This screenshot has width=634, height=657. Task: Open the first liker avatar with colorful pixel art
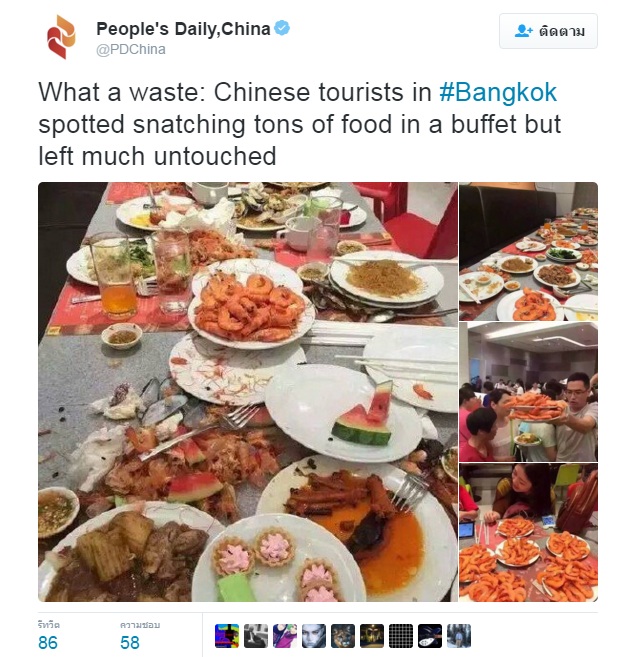(x=227, y=636)
